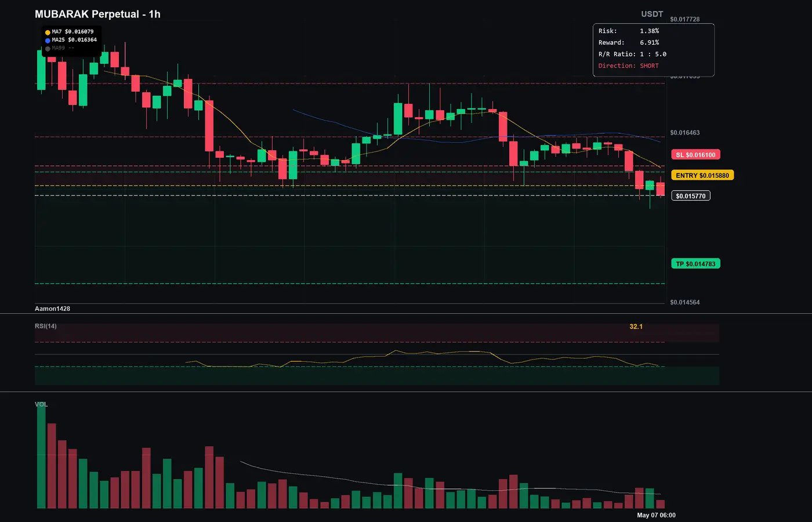The width and height of the screenshot is (812, 522).
Task: Click the USDT currency label
Action: [652, 14]
